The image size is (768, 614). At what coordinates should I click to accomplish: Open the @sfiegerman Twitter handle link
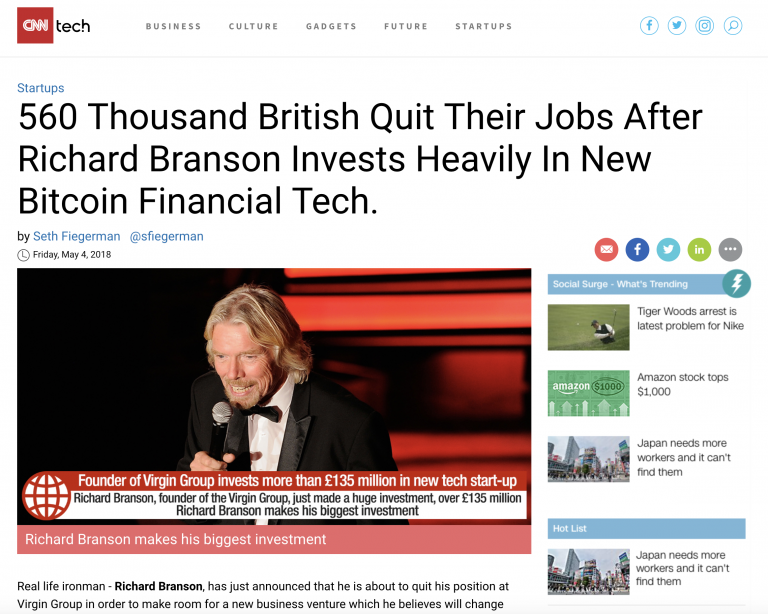[167, 236]
